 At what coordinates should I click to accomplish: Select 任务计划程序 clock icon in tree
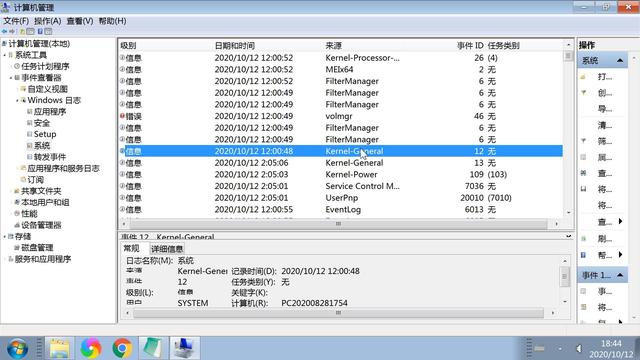coord(17,66)
